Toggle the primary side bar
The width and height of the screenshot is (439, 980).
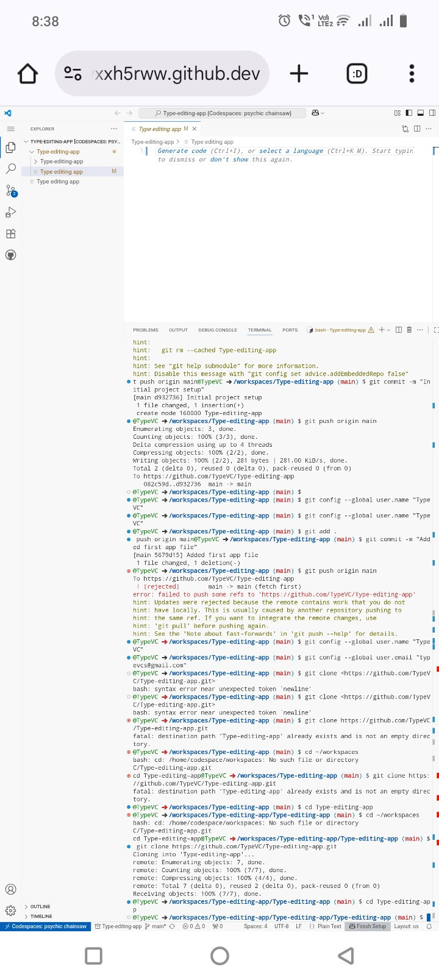point(409,113)
